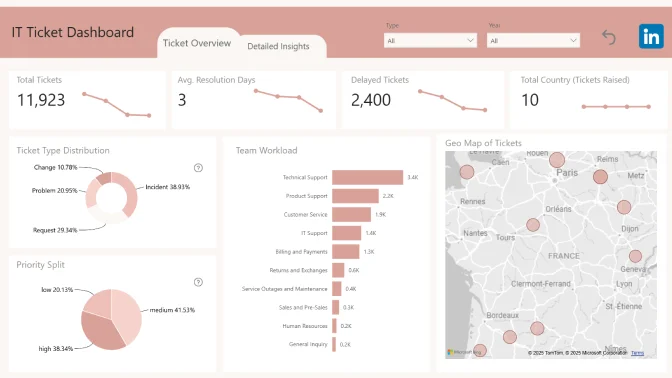Open the Type filter dropdown
672x378 pixels.
pyautogui.click(x=430, y=40)
